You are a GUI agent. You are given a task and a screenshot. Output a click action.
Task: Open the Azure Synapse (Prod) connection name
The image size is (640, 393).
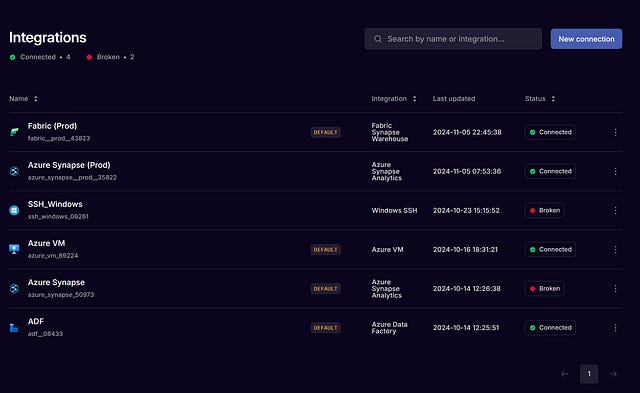tap(69, 165)
